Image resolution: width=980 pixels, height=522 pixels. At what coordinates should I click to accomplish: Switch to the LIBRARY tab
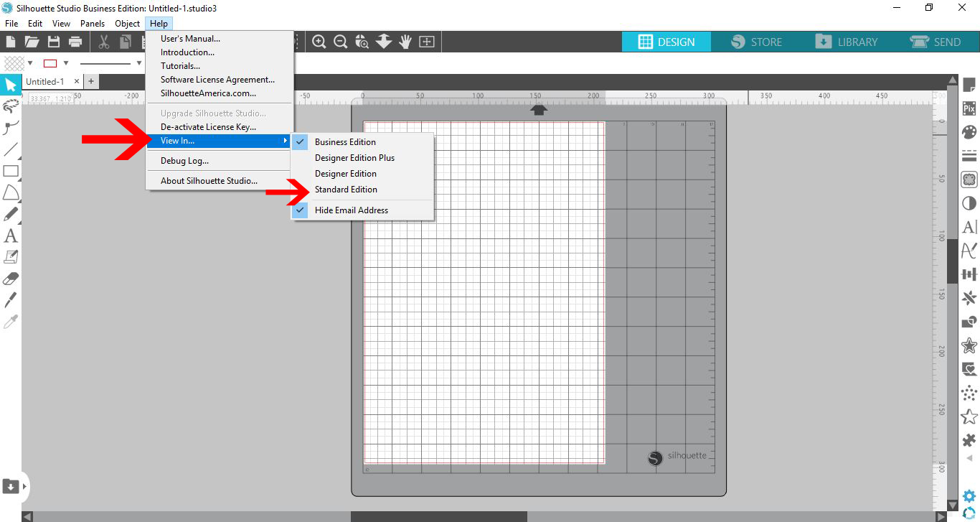[847, 42]
